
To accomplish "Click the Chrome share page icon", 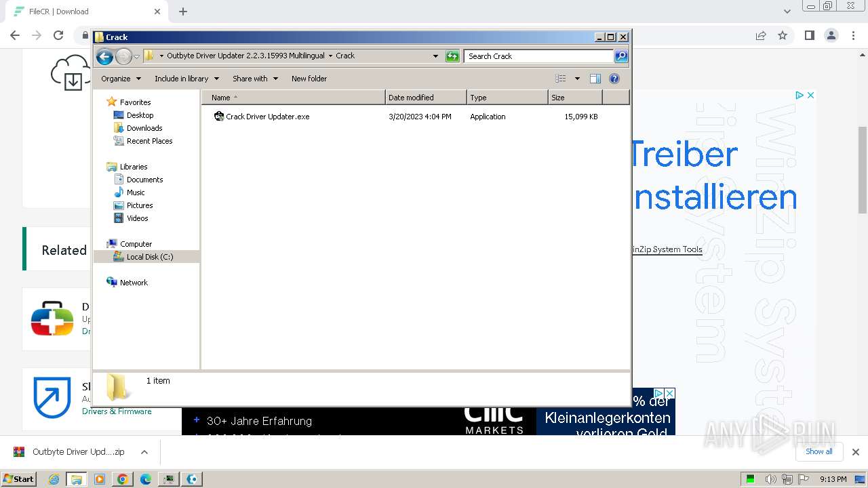I will coord(761,35).
